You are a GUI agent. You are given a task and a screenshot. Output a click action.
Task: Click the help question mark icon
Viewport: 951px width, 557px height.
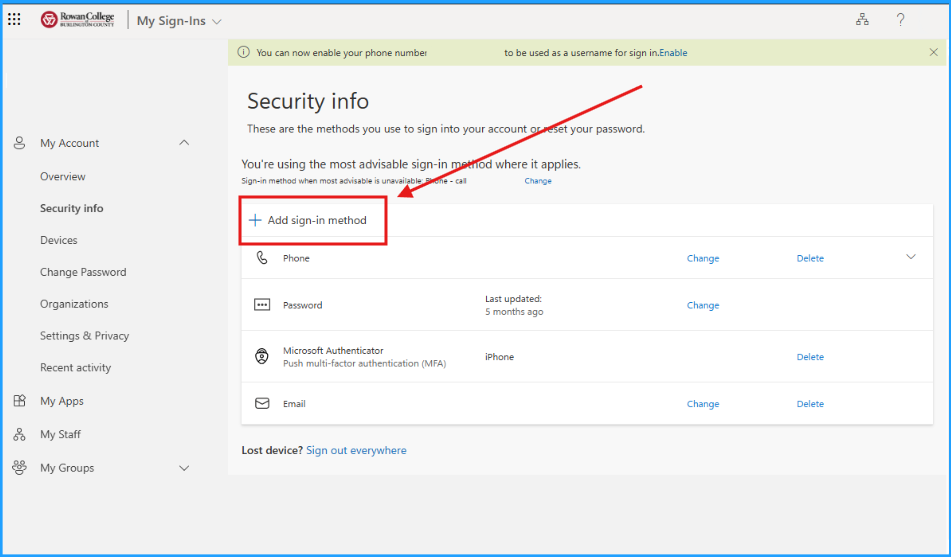pyautogui.click(x=900, y=20)
